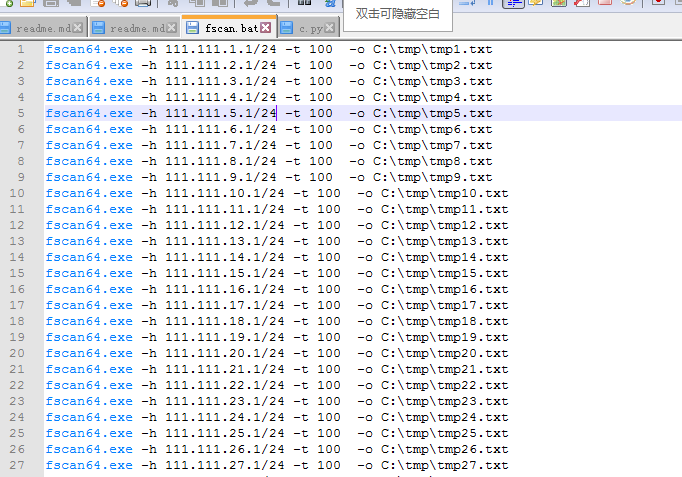Click fscan64.exe on line 14

[89, 257]
